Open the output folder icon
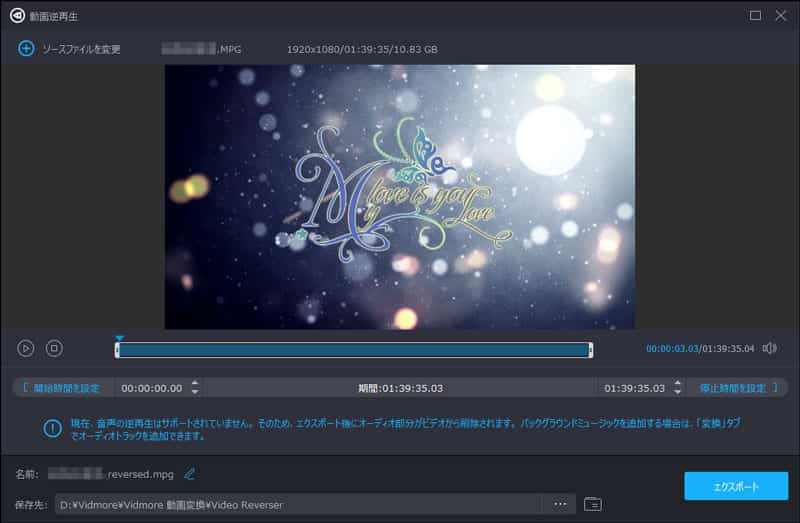 (592, 504)
